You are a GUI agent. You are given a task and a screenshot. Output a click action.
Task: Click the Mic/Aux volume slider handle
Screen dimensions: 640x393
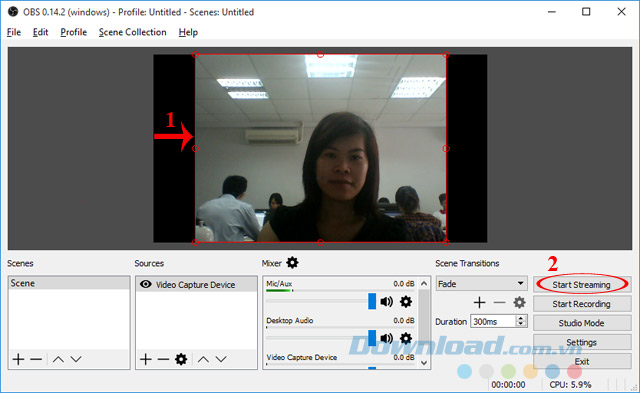point(372,301)
